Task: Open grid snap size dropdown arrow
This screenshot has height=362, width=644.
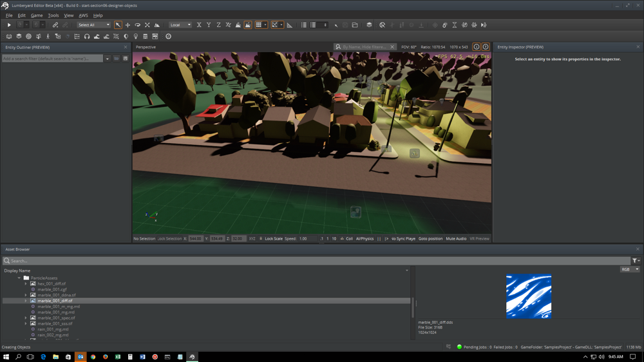Action: pyautogui.click(x=265, y=25)
